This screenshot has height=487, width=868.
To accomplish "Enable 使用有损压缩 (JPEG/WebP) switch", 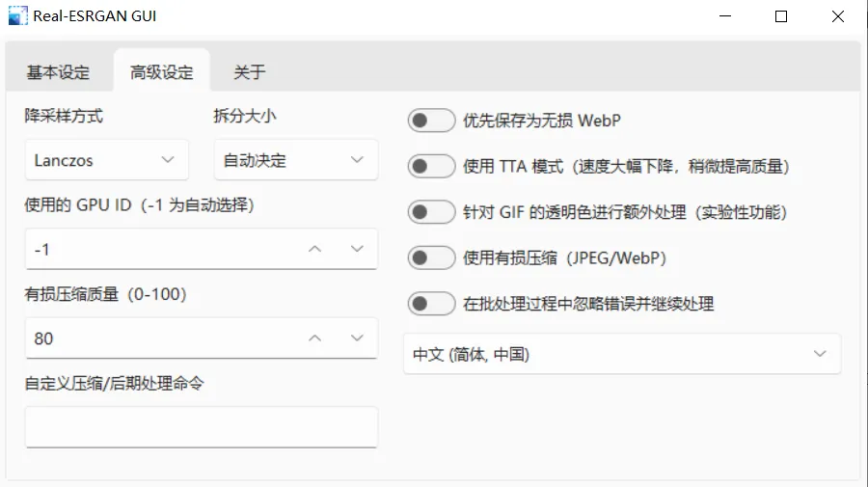I will pyautogui.click(x=431, y=257).
